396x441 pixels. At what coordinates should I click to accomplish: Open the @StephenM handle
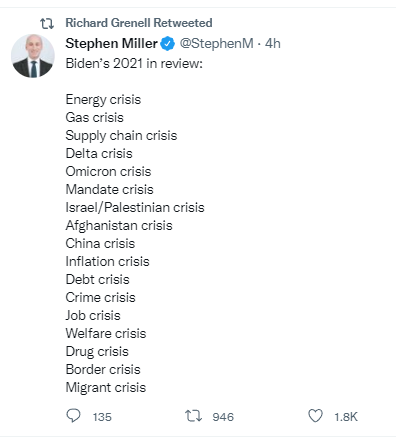tap(216, 44)
